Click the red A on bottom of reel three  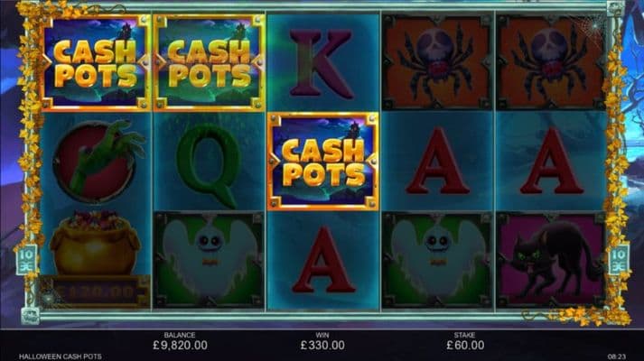323,259
